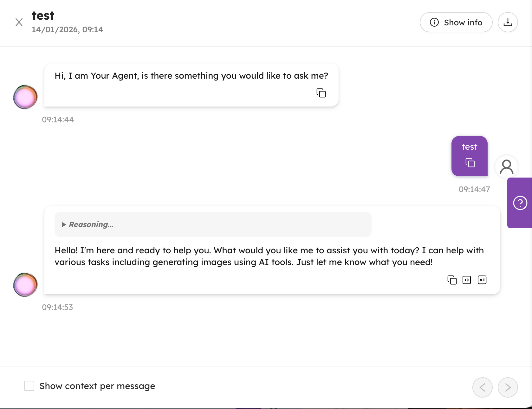
Task: Click the user profile avatar icon
Action: 506,167
